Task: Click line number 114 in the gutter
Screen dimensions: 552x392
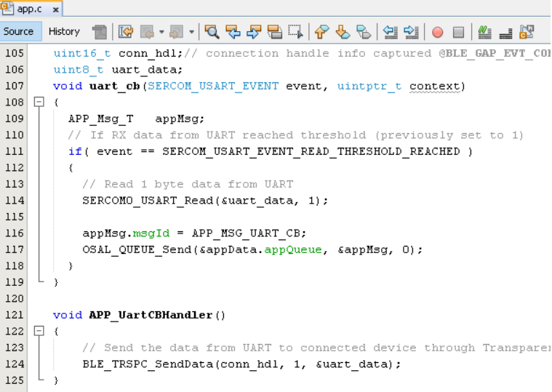Action: (x=15, y=201)
